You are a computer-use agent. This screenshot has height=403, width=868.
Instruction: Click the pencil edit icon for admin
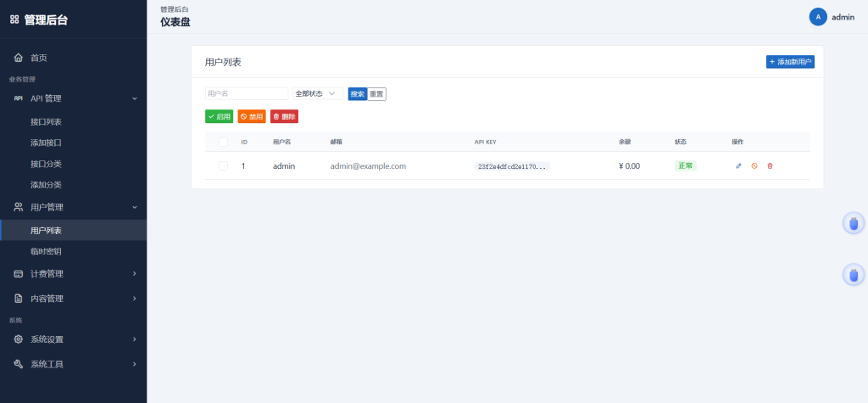click(x=738, y=165)
